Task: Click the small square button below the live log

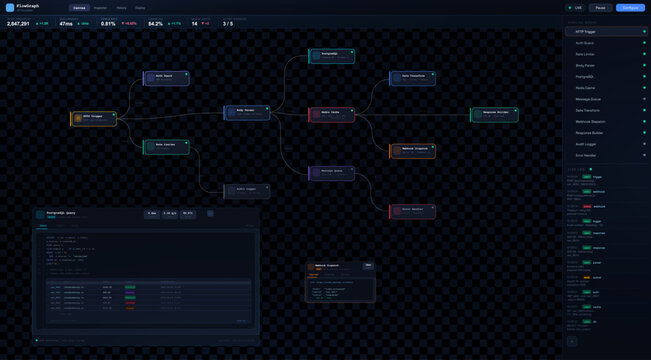Action: tap(572, 341)
